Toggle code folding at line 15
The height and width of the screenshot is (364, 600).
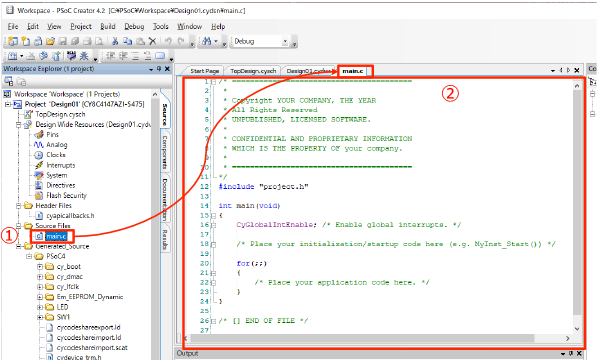point(214,215)
